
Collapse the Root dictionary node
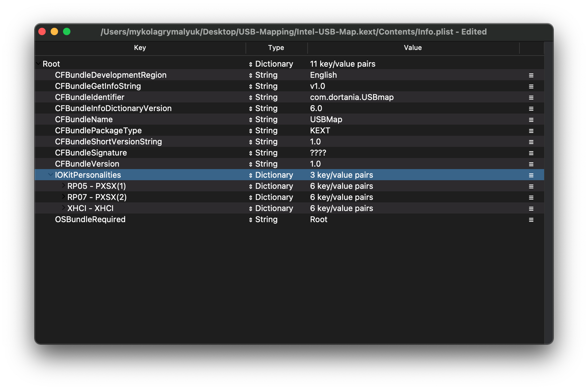click(x=39, y=64)
